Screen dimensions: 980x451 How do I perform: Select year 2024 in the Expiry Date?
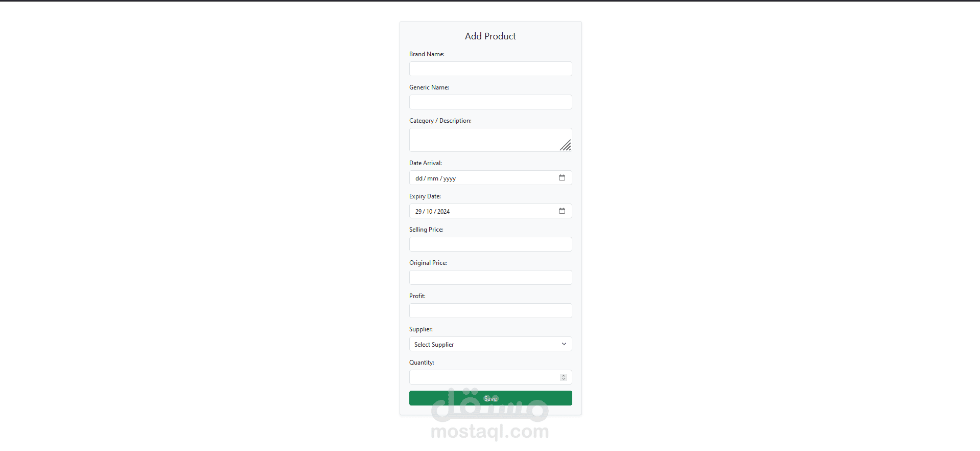(444, 212)
